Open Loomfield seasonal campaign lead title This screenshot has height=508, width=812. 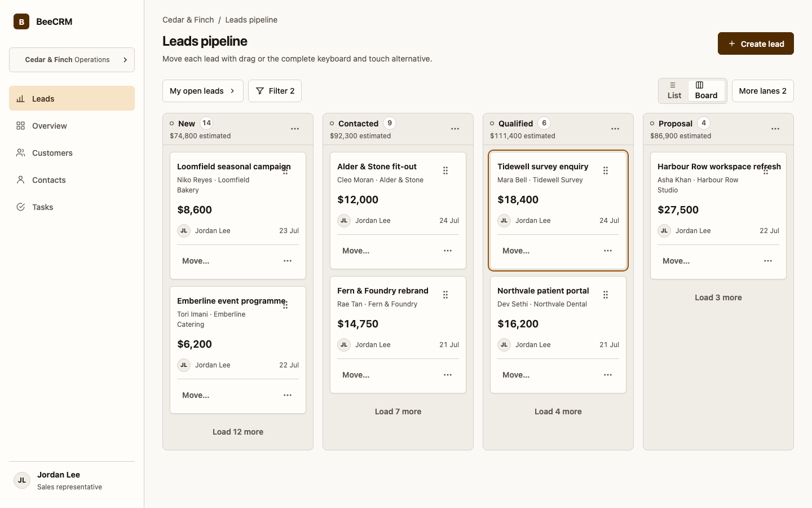pyautogui.click(x=233, y=167)
